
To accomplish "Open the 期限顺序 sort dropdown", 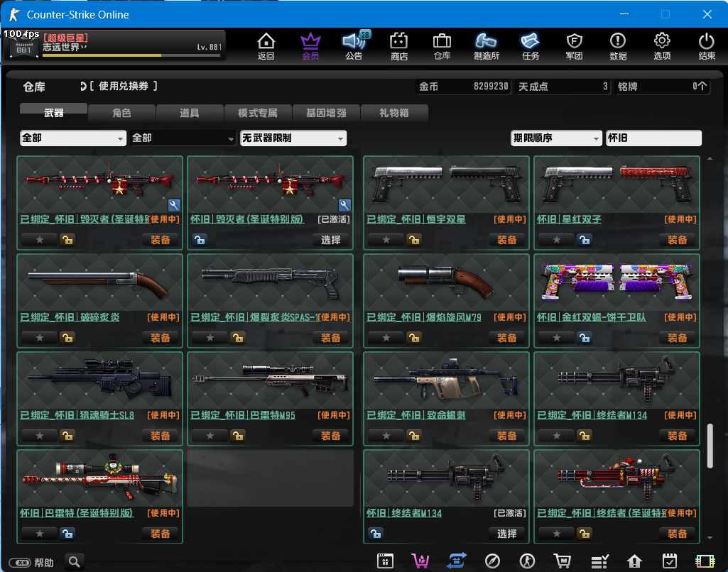I will coord(555,138).
